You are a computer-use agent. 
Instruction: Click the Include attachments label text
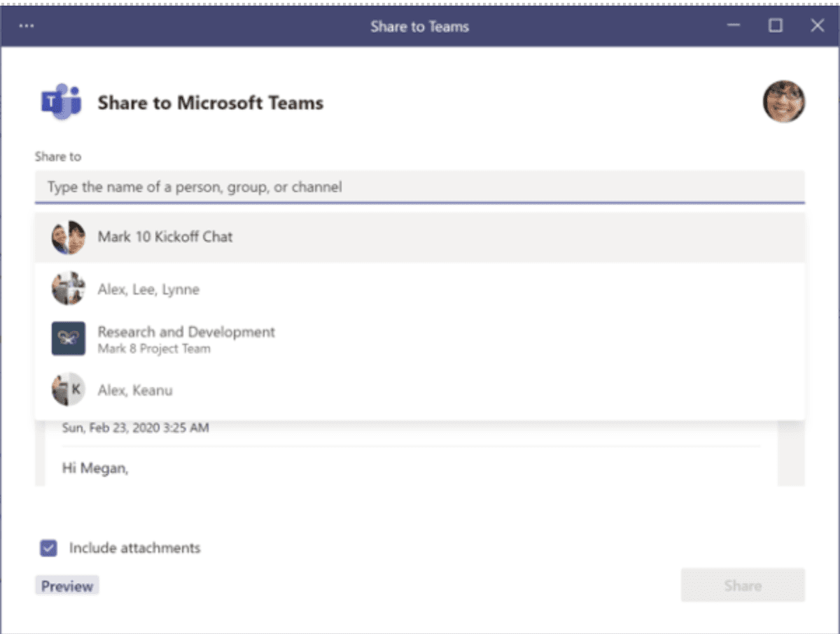(134, 548)
